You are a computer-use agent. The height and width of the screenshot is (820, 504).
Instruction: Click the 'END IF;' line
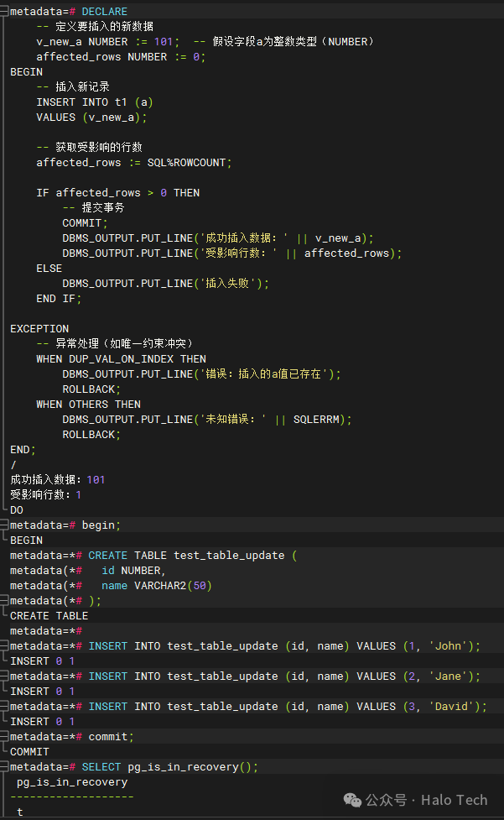59,299
